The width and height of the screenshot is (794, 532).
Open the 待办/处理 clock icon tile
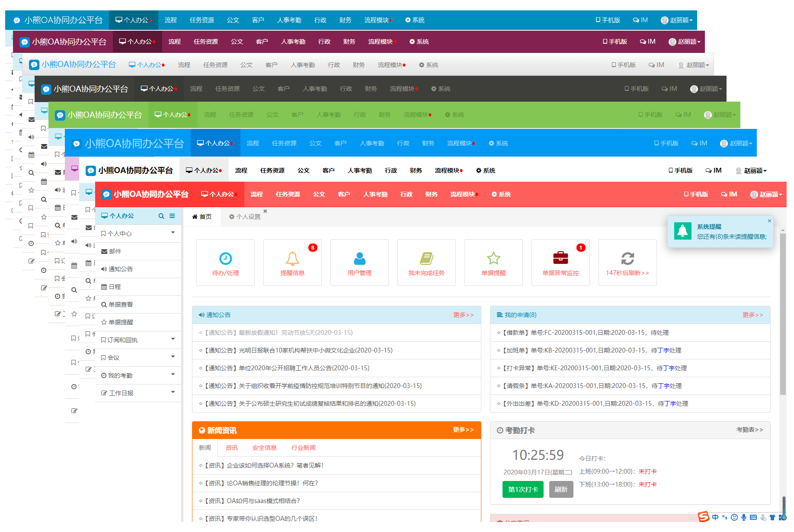point(225,263)
